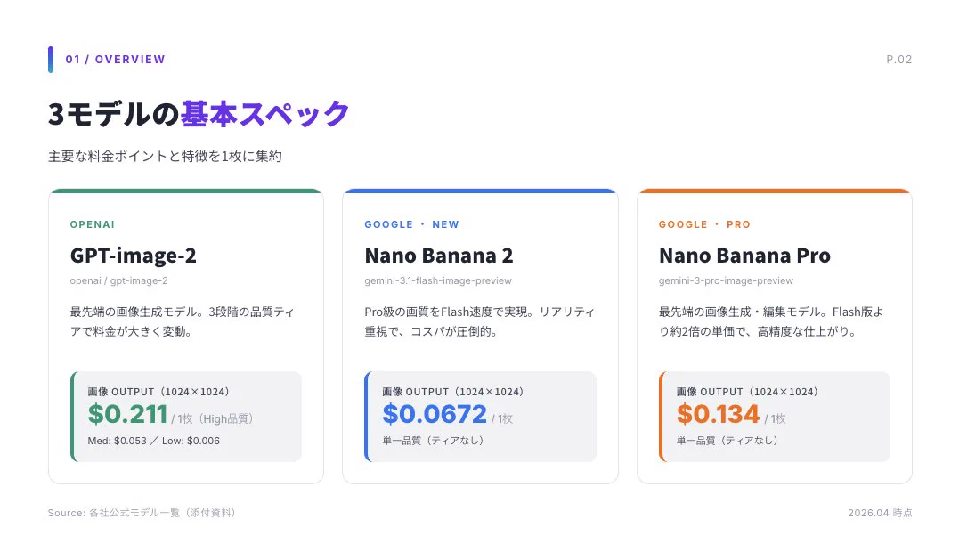959x560 pixels.
Task: Select the Nano Banana 2 card heading
Action: (438, 255)
